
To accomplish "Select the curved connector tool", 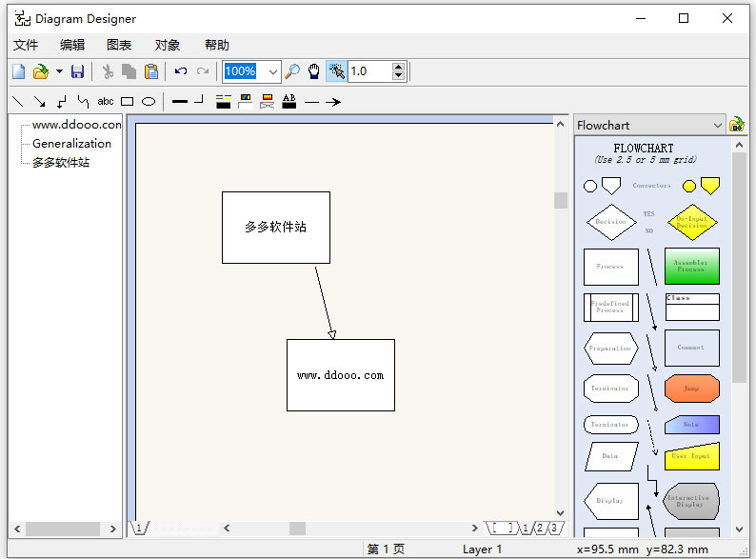I will coord(83,101).
